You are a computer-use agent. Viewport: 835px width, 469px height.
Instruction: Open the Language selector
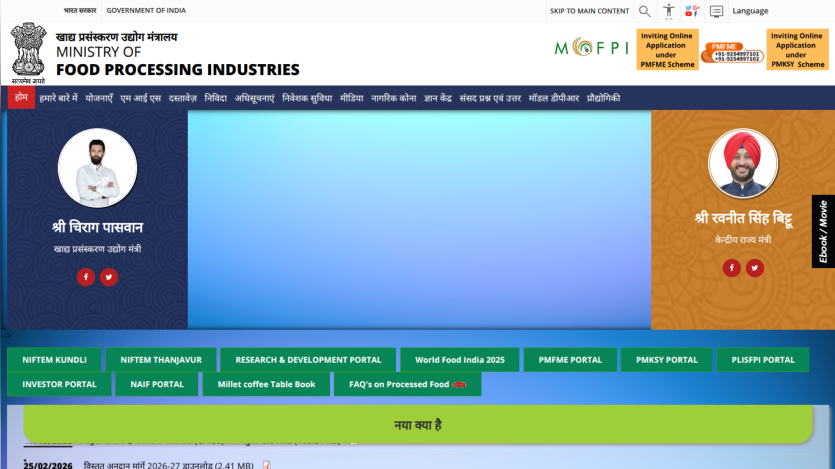pyautogui.click(x=750, y=11)
